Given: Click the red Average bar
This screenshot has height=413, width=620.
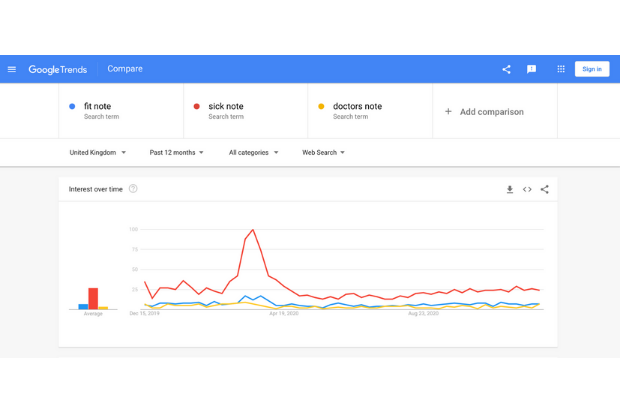Looking at the screenshot, I should [93, 298].
